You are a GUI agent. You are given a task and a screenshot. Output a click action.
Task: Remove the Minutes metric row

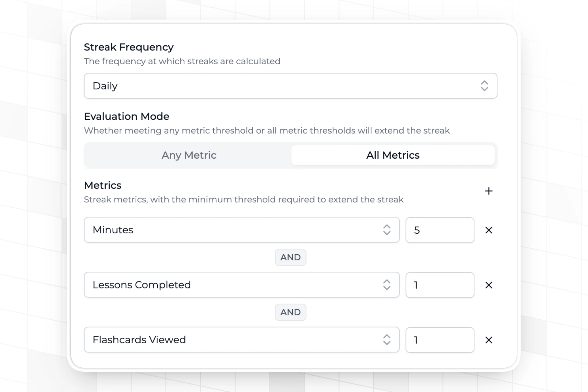coord(489,230)
